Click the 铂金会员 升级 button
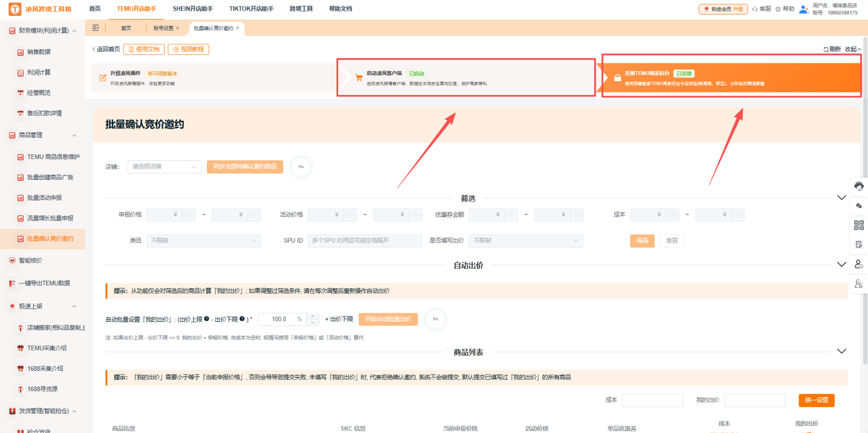868x433 pixels. tap(723, 9)
